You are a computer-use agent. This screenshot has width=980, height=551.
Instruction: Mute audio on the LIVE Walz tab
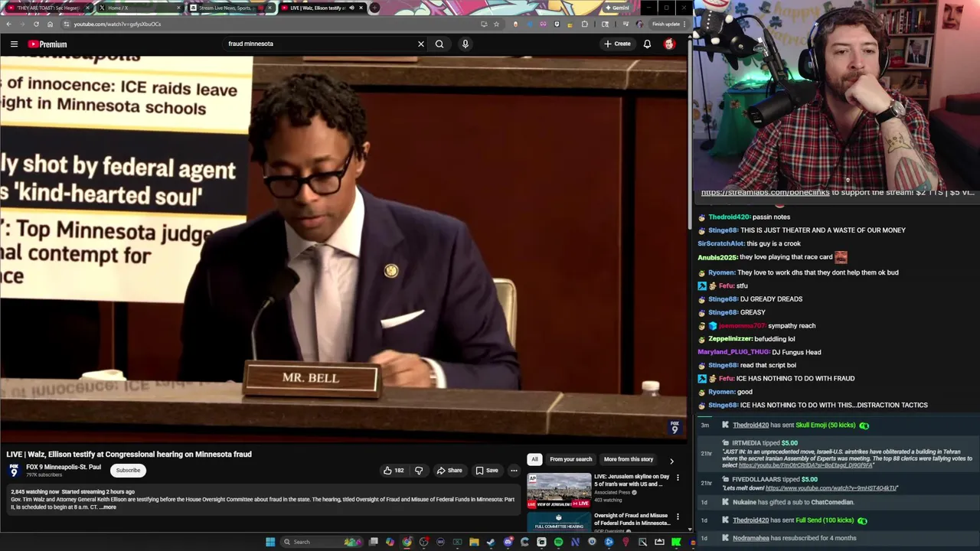351,8
